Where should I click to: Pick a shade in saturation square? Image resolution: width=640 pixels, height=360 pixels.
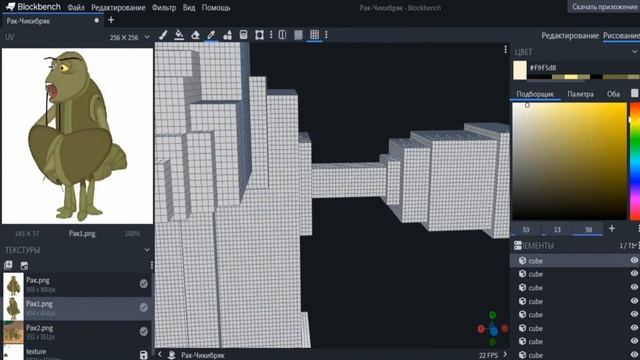point(569,161)
